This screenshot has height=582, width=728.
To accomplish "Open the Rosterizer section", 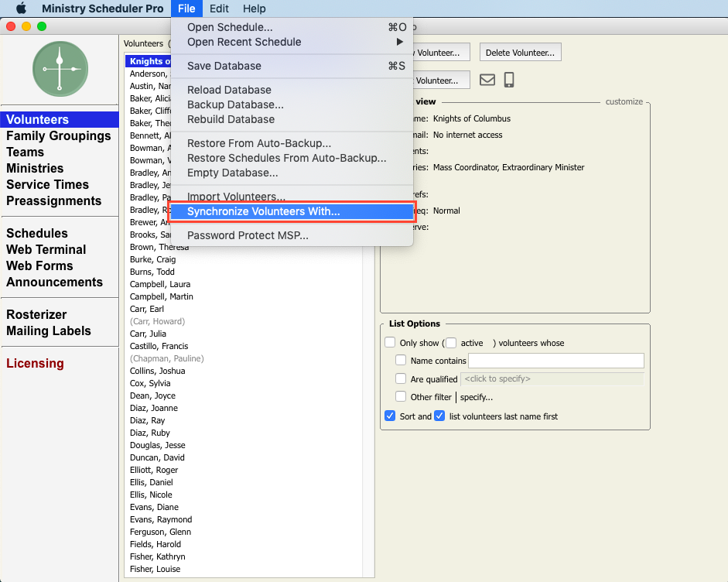I will pyautogui.click(x=36, y=314).
